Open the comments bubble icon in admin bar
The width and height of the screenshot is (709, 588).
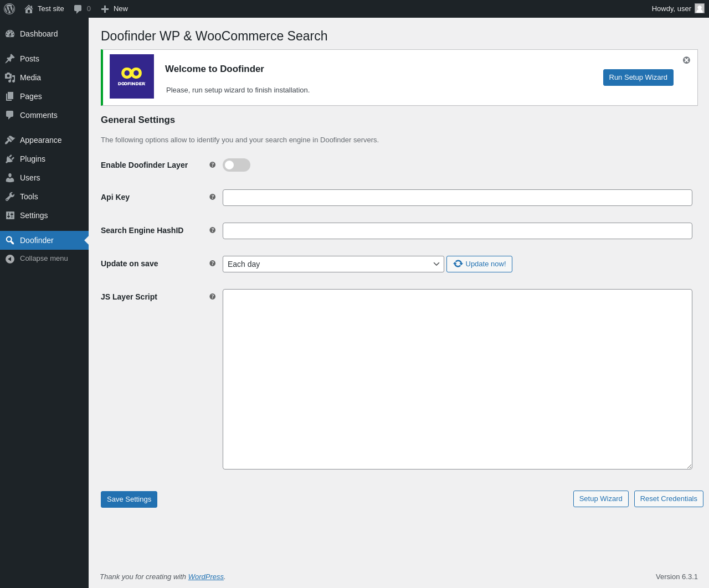(78, 9)
